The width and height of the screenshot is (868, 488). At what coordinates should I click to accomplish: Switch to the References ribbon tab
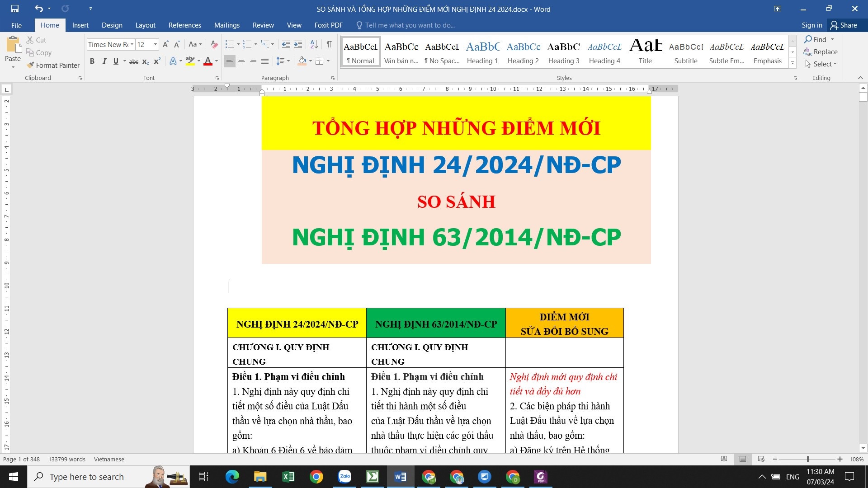click(184, 25)
